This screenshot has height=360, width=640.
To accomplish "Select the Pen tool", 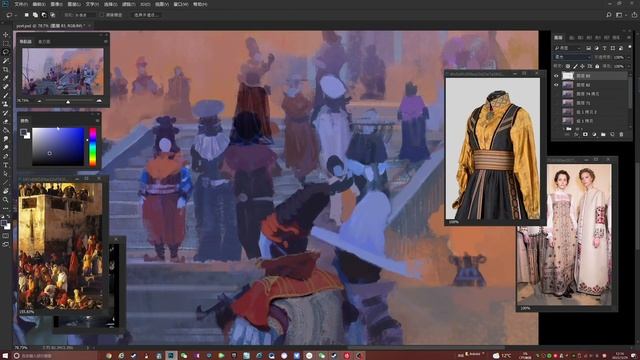I will (6, 156).
